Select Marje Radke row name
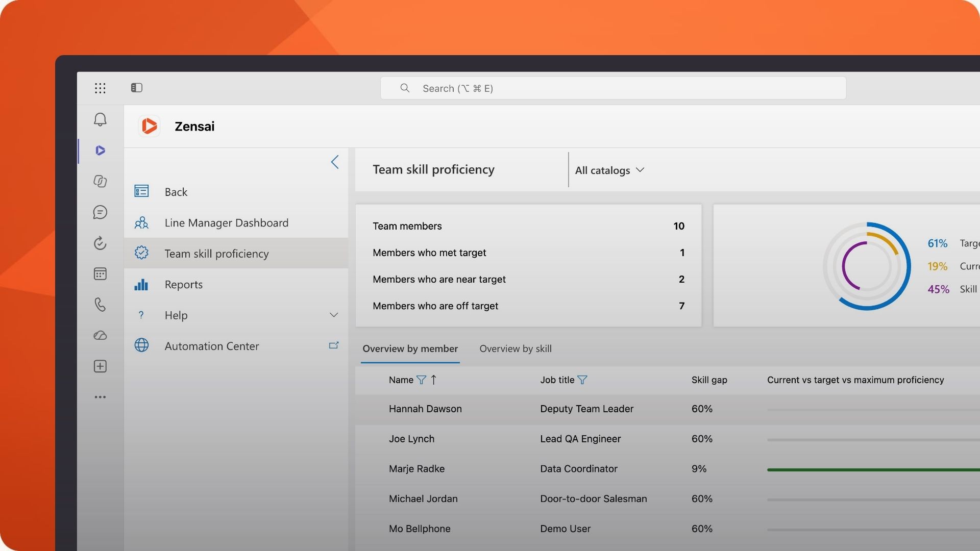Image resolution: width=980 pixels, height=551 pixels. tap(416, 468)
